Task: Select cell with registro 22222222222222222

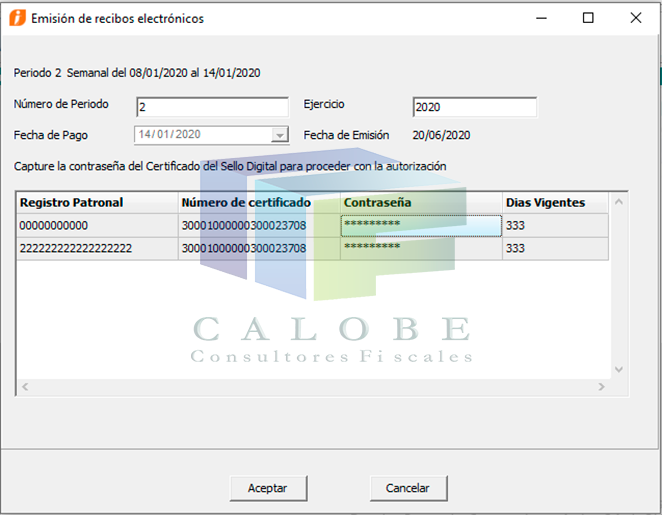Action: 98,248
